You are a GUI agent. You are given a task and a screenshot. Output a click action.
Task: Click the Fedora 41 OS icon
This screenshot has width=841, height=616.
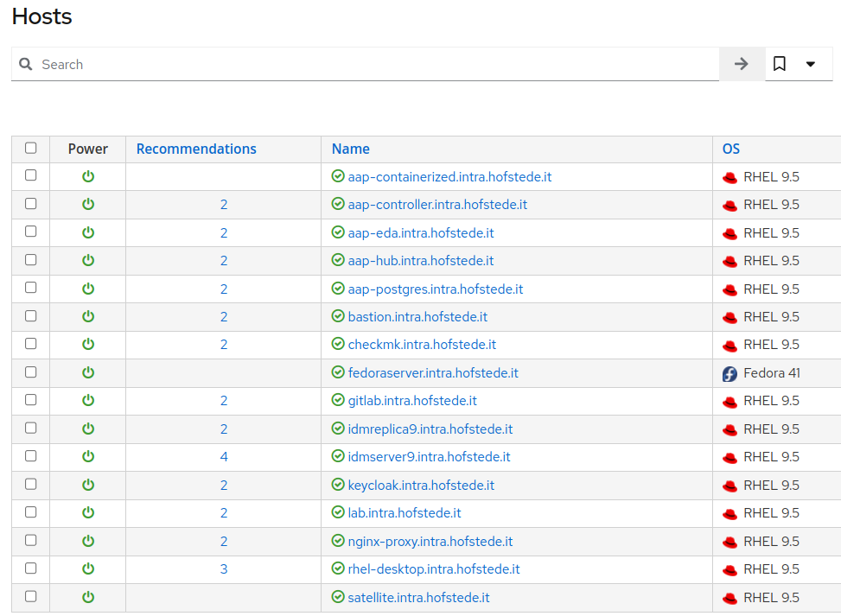click(x=730, y=373)
